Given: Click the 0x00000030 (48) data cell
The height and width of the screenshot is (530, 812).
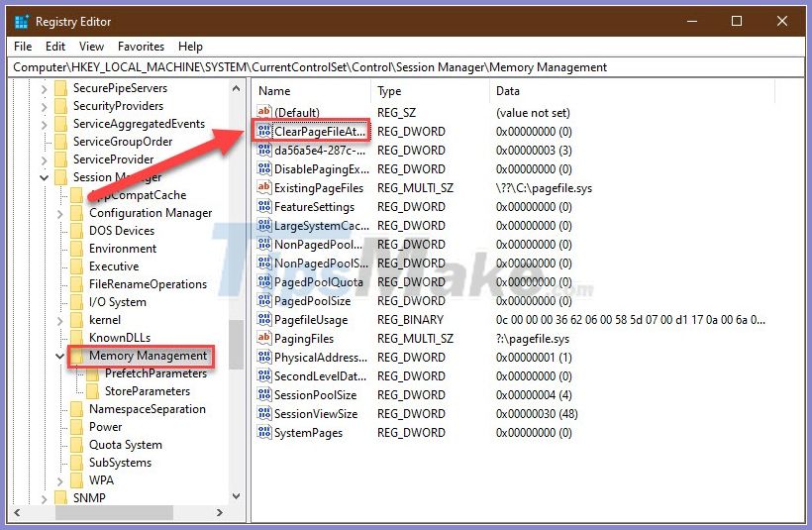Looking at the screenshot, I should click(537, 414).
